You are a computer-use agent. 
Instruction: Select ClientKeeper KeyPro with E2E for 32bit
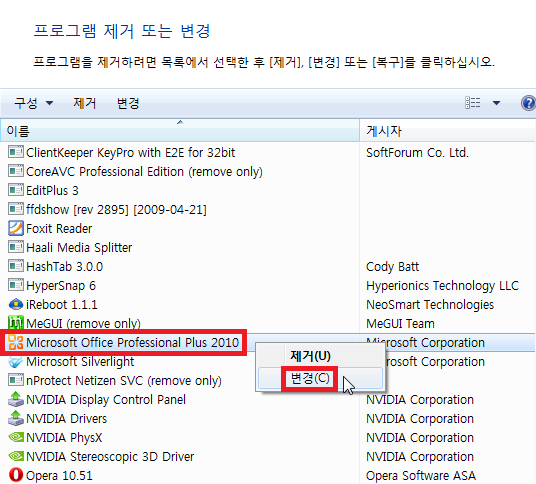coord(131,152)
